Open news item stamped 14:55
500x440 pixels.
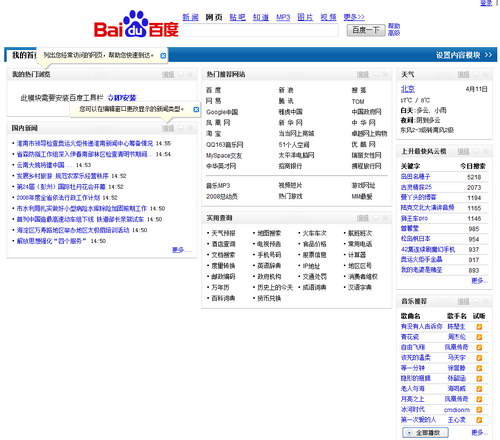(x=85, y=143)
